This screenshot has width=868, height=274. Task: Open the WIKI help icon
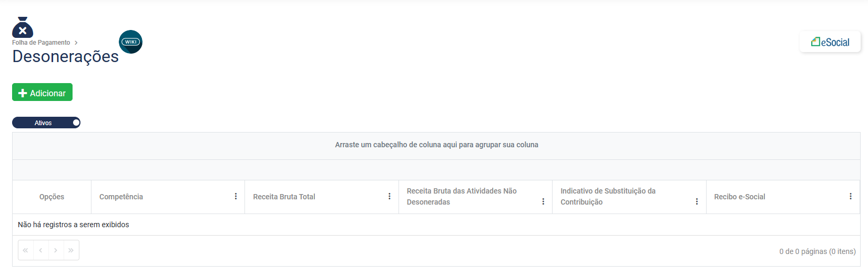coord(130,42)
